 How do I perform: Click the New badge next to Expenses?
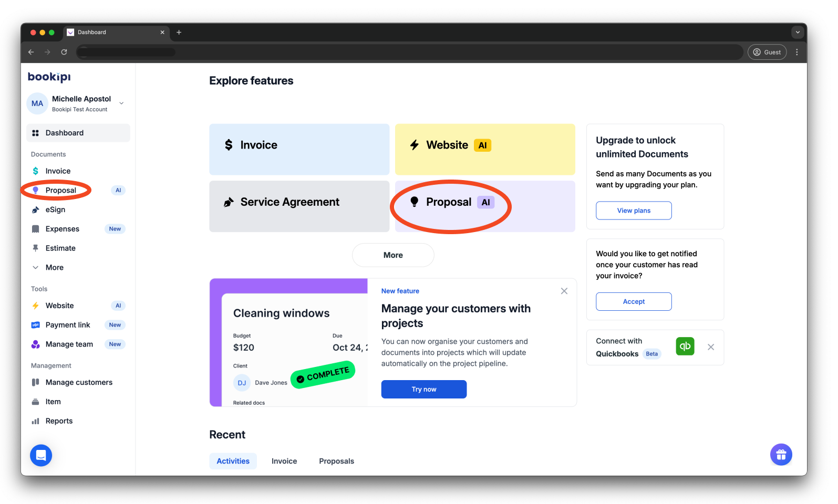pos(115,229)
